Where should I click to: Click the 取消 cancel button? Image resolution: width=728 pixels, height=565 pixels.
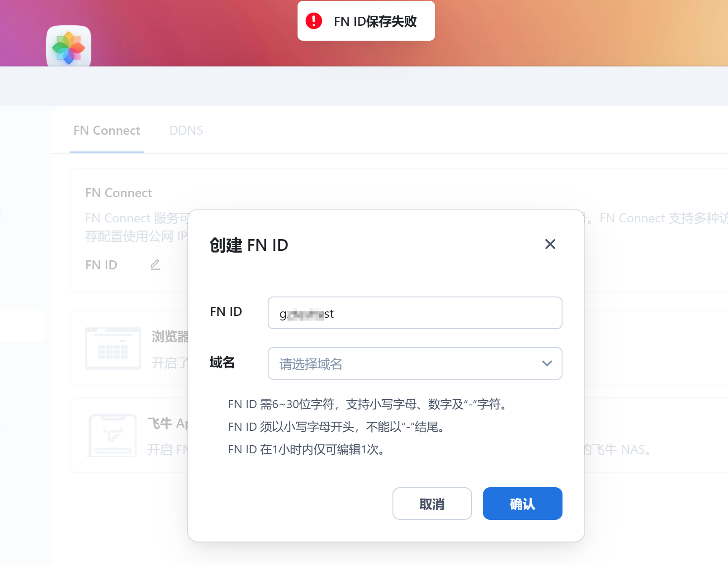[432, 504]
